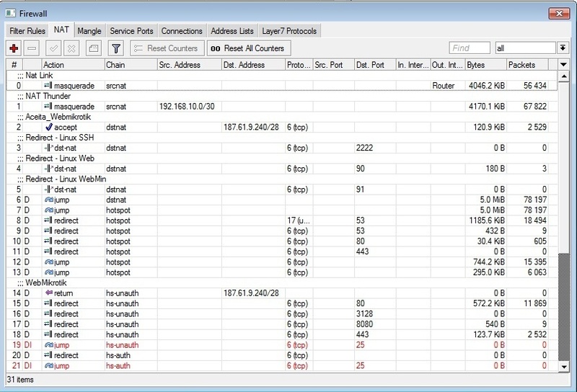
Task: Open the 'all' chain filter dropdown arrow
Action: pyautogui.click(x=563, y=48)
